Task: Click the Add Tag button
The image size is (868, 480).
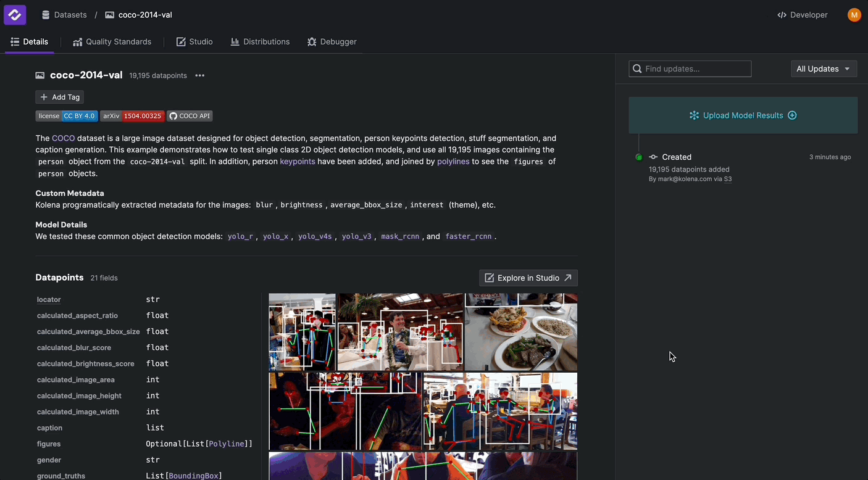Action: 59,97
